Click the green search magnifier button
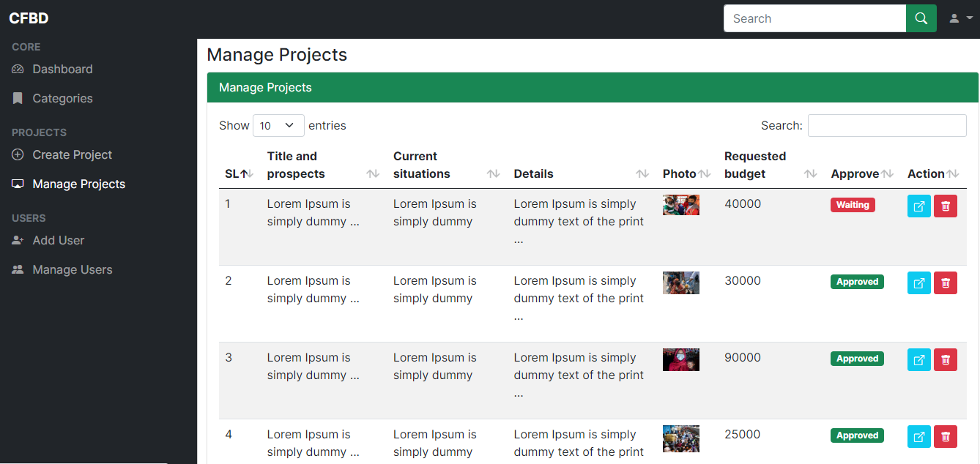Screen dimensions: 980x464 [921, 18]
